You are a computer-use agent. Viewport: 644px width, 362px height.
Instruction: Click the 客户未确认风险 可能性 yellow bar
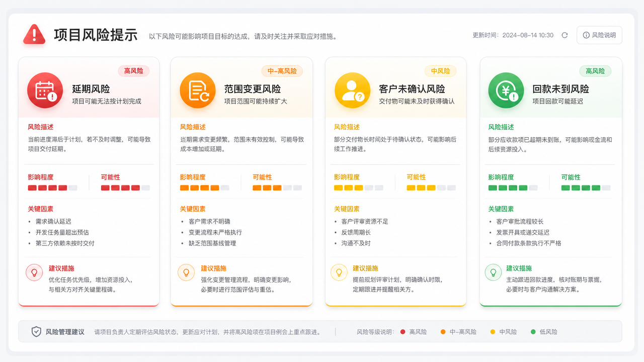(431, 188)
